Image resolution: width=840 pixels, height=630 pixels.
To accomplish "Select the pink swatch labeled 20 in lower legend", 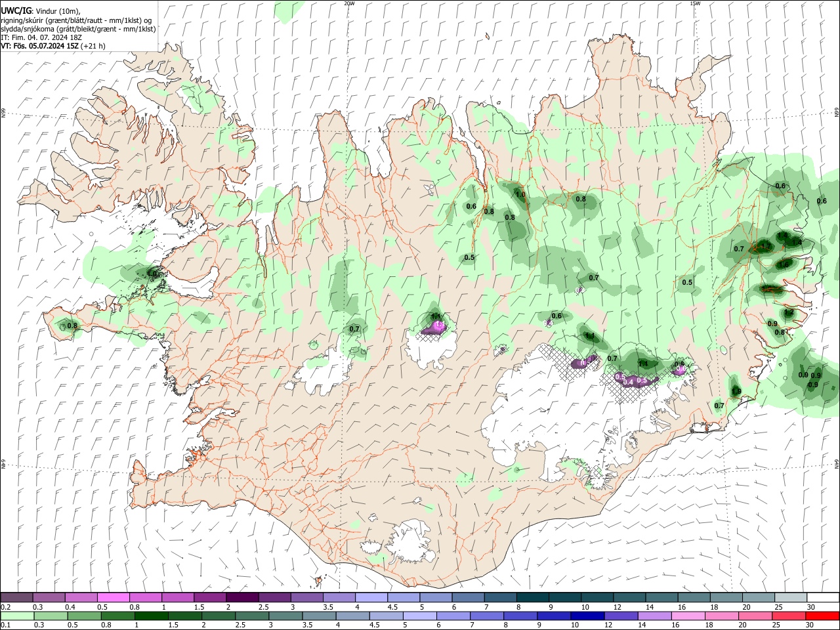I will click(x=755, y=616).
